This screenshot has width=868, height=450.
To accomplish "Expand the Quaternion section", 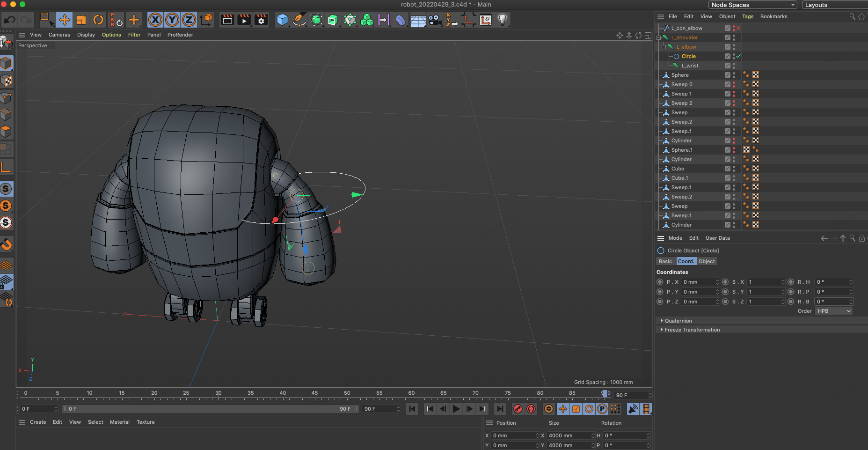I will [678, 321].
